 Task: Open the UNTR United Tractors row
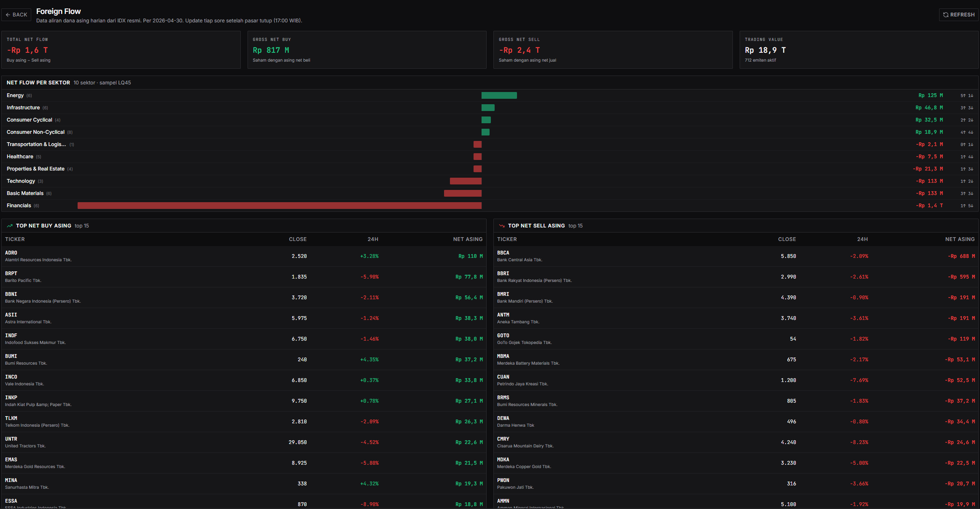(x=244, y=442)
